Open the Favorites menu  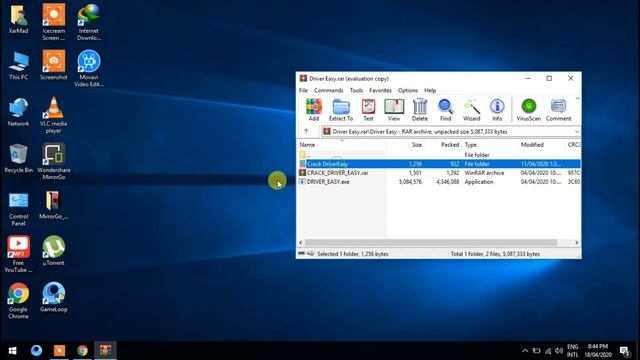(x=380, y=90)
